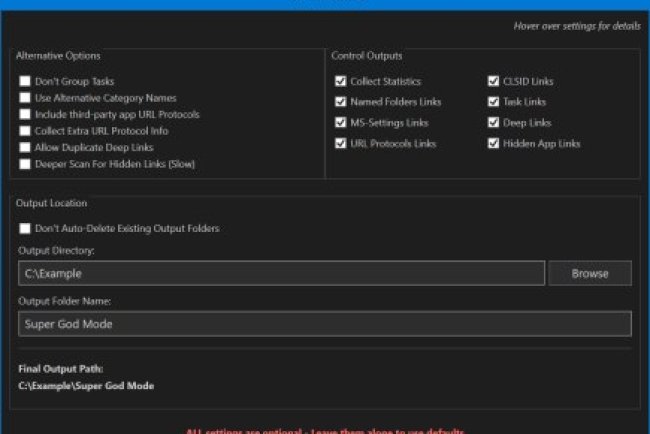Click the Hover over settings for details note
Viewport: 650px width, 434px height.
tap(577, 26)
